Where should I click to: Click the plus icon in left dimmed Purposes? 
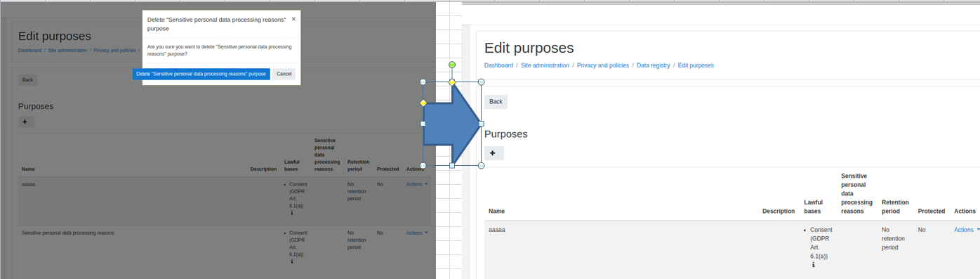25,122
